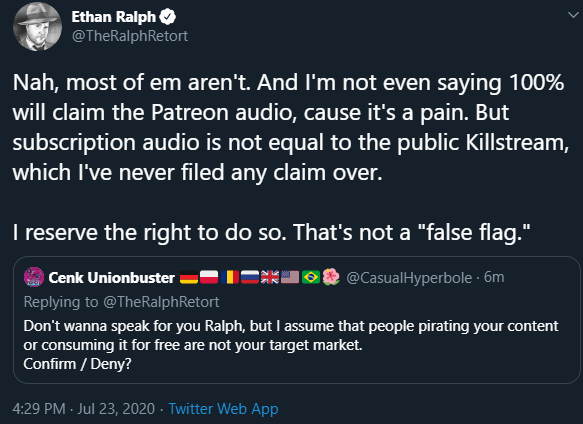Viewport: 583px width, 424px height.
Task: Click the Brazilian flag emoji
Action: (311, 277)
